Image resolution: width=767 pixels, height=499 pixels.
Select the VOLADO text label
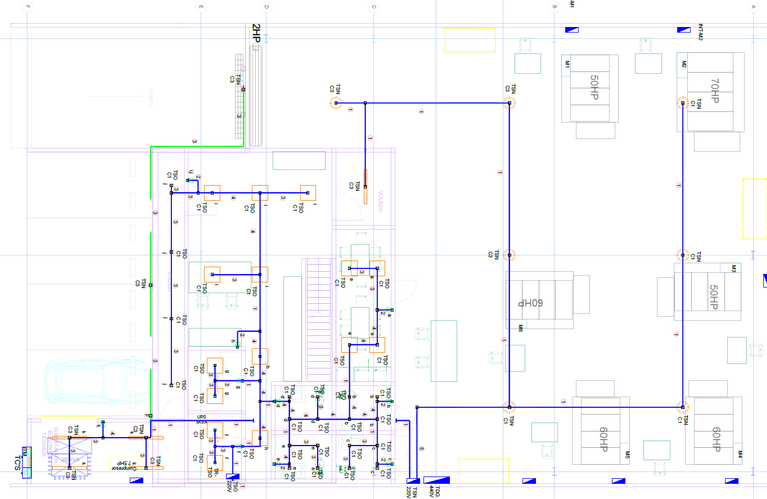click(381, 201)
